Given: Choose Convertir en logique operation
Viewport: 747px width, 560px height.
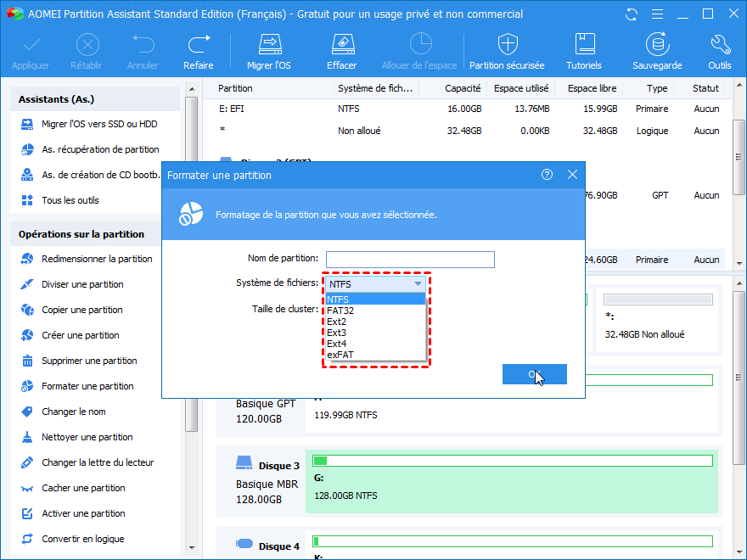Looking at the screenshot, I should click(82, 539).
